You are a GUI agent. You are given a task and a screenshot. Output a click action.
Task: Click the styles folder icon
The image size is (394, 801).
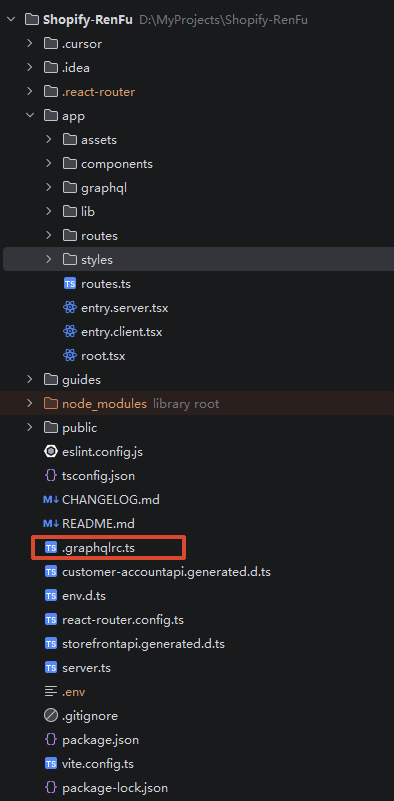[69, 260]
